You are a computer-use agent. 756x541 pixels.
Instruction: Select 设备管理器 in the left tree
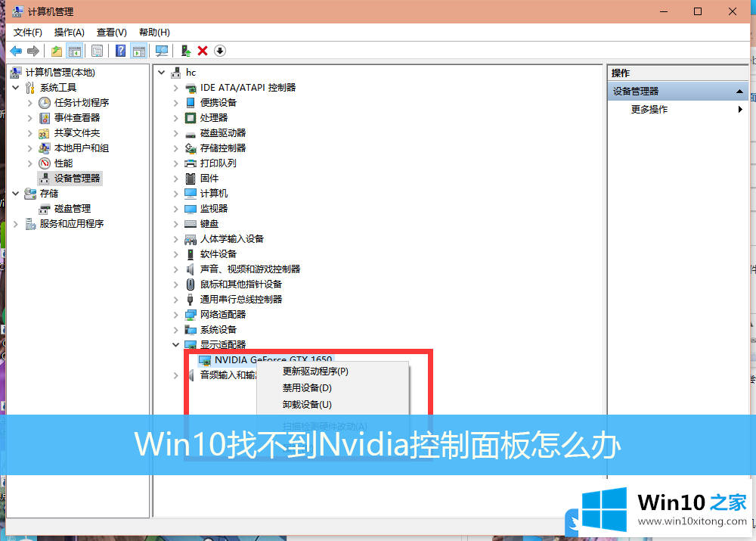point(76,179)
